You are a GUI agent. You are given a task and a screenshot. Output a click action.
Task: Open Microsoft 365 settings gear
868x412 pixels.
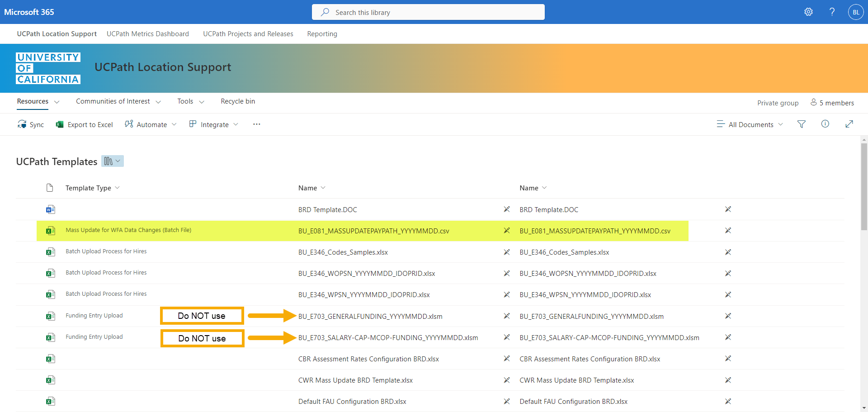(808, 12)
